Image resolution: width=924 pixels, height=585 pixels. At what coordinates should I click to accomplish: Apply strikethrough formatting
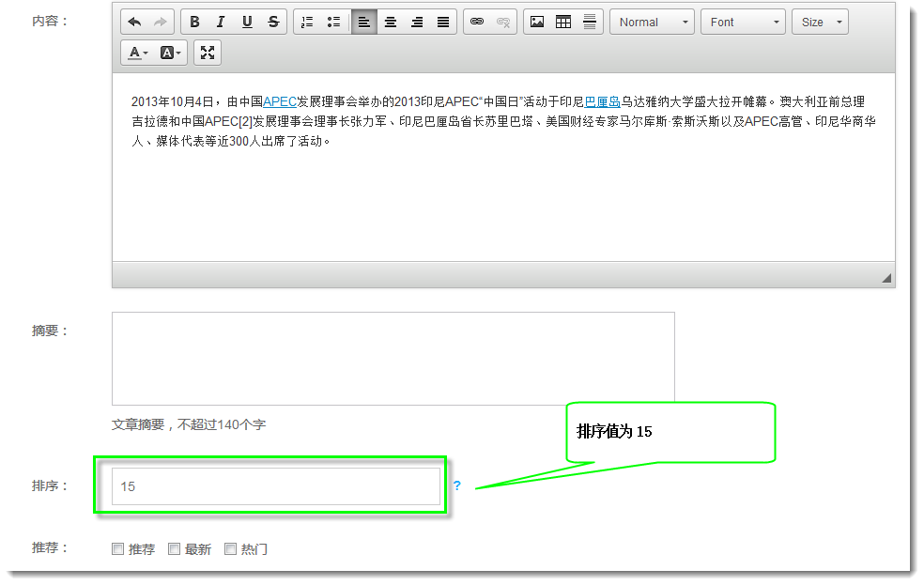pyautogui.click(x=273, y=23)
